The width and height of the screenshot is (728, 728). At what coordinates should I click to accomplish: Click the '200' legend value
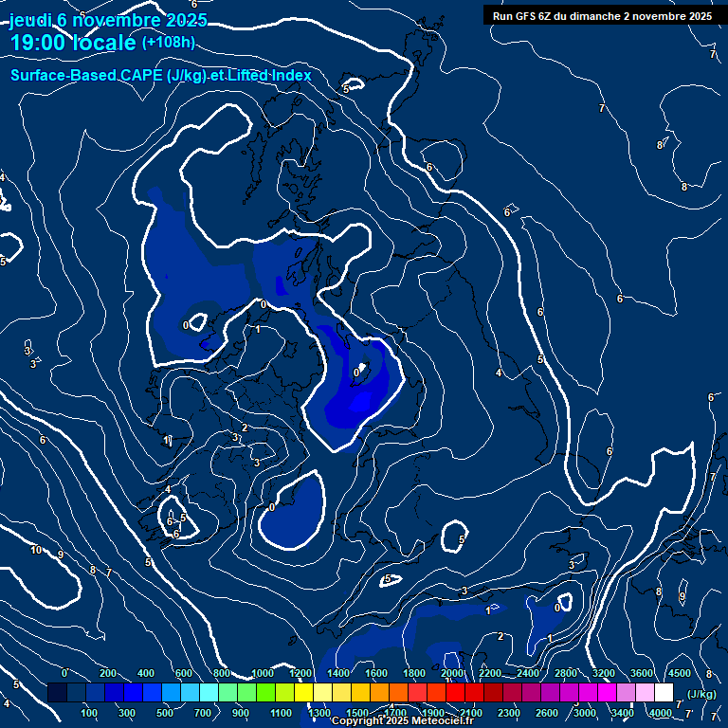point(108,673)
